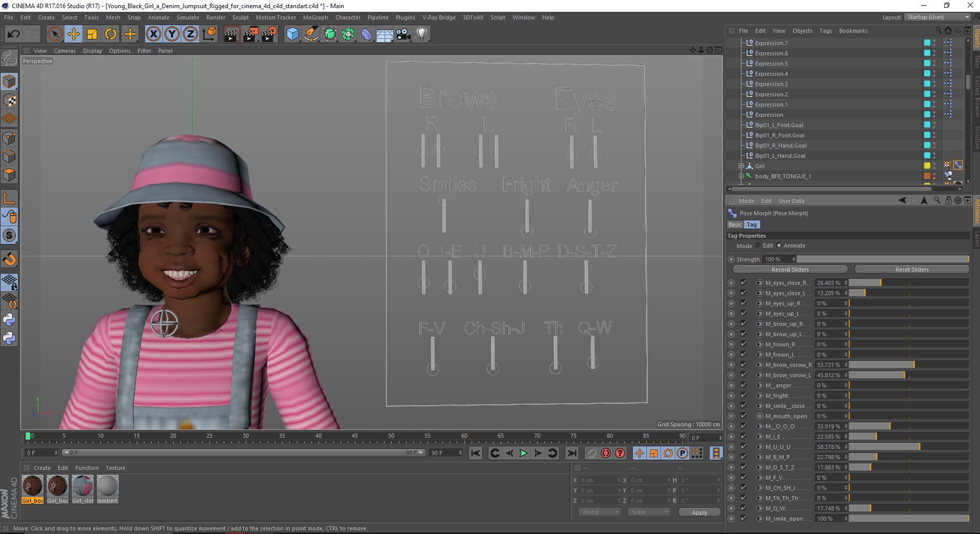Click the Enable Snap magnet icon
980x534 pixels.
(x=9, y=259)
